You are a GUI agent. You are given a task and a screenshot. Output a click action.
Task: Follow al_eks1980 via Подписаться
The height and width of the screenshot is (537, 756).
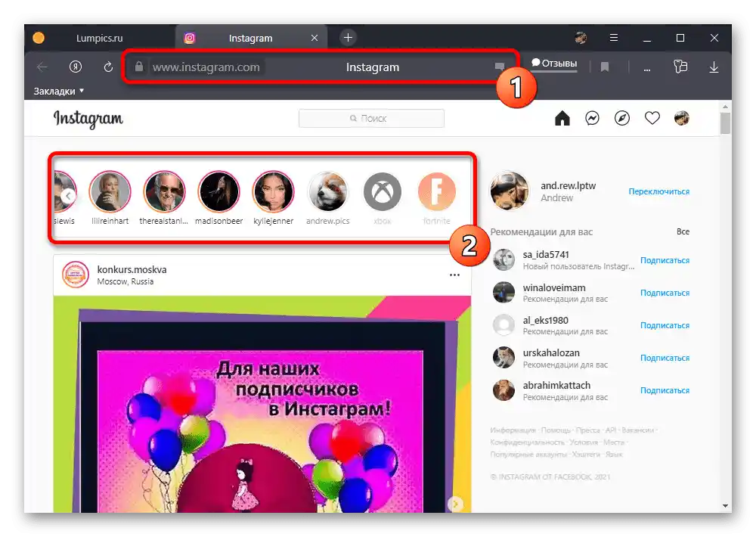665,326
